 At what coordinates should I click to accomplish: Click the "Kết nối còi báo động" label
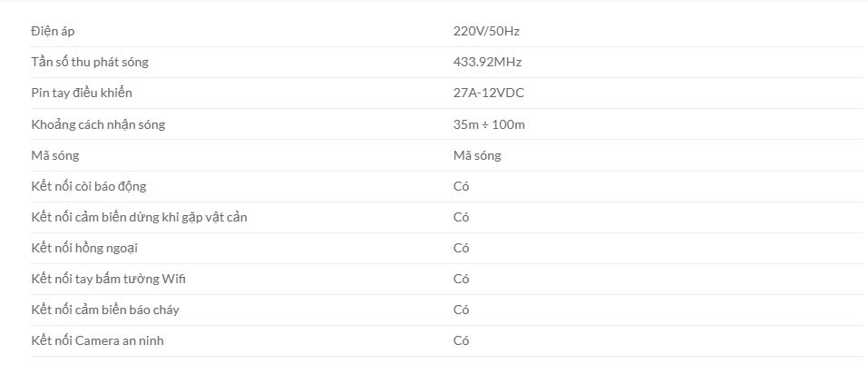click(88, 186)
